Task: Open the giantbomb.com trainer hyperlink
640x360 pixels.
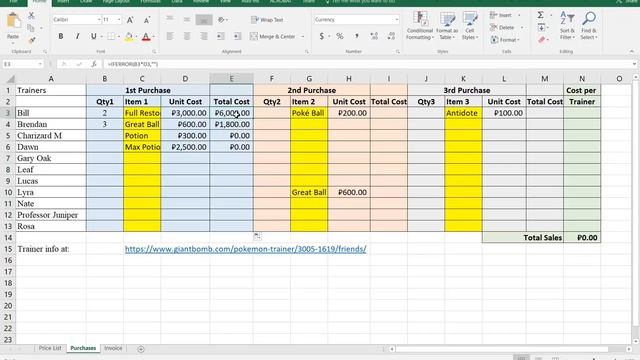Action: [245, 249]
